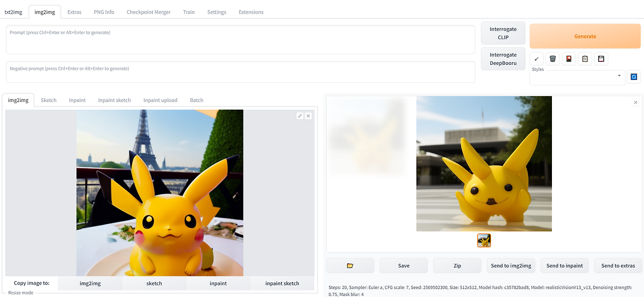Open the PNG Info tab
Viewport: 644px width, 297px height.
(x=104, y=12)
